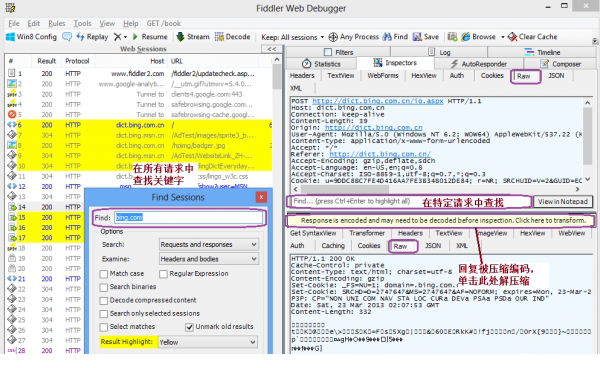Open the Timeline tab
The height and width of the screenshot is (368, 600).
(x=542, y=52)
